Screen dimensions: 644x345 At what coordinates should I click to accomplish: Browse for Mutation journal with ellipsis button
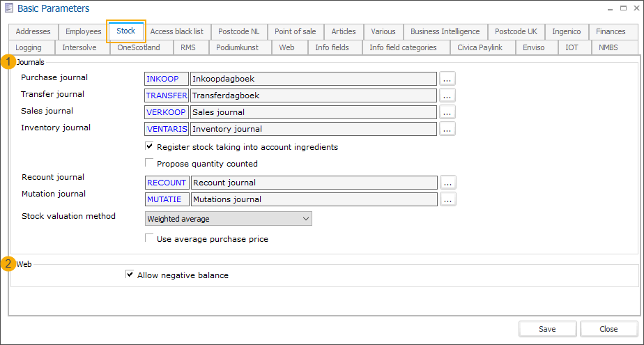(448, 199)
